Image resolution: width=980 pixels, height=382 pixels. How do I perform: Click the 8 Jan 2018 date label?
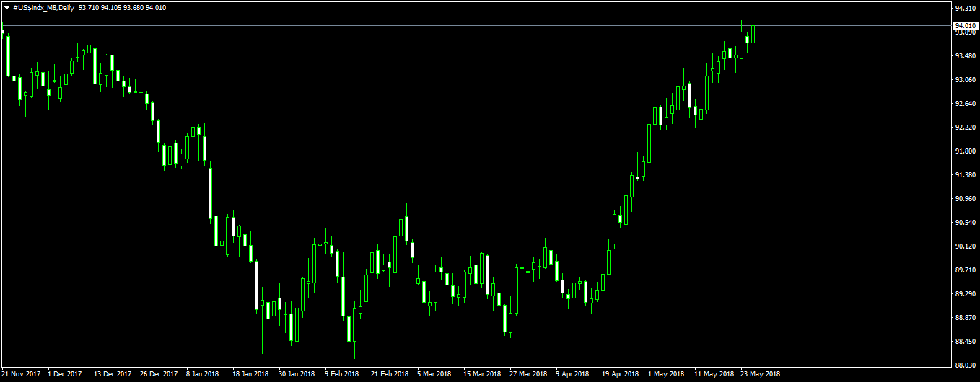click(203, 374)
